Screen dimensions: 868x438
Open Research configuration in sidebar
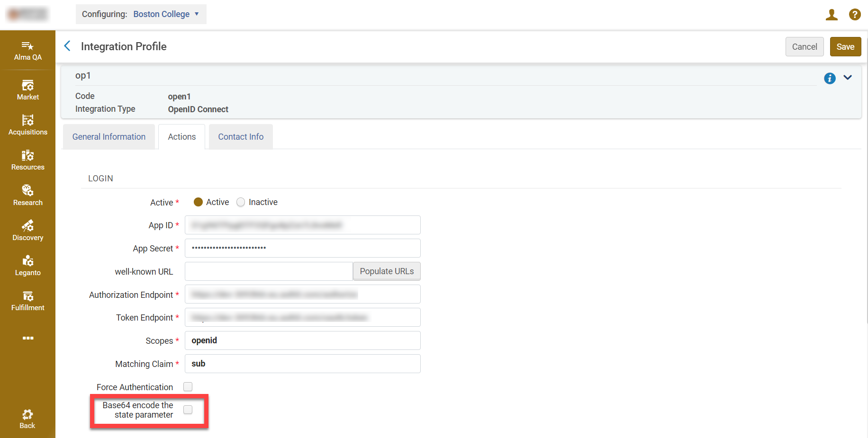pos(27,195)
